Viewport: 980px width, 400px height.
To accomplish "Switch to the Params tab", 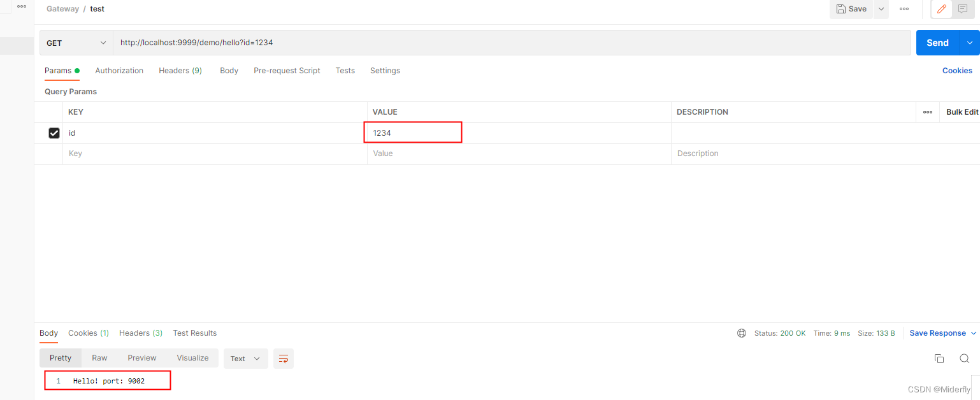I will [62, 71].
